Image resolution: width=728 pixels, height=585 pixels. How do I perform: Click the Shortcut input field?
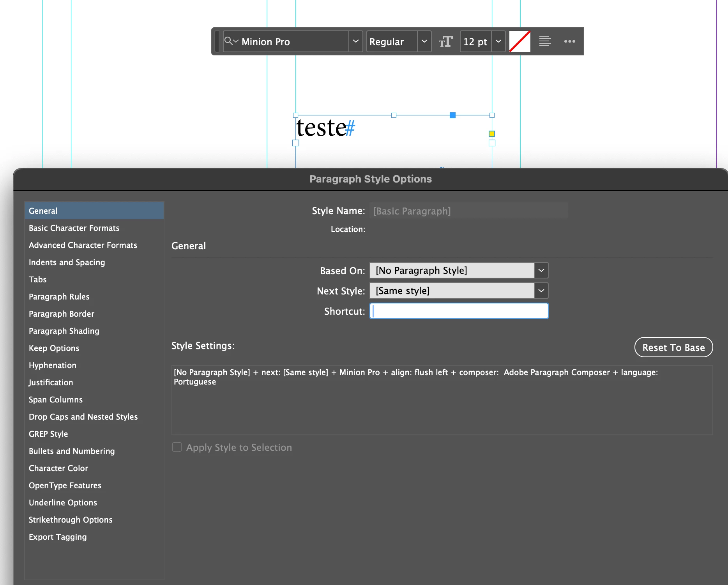459,311
